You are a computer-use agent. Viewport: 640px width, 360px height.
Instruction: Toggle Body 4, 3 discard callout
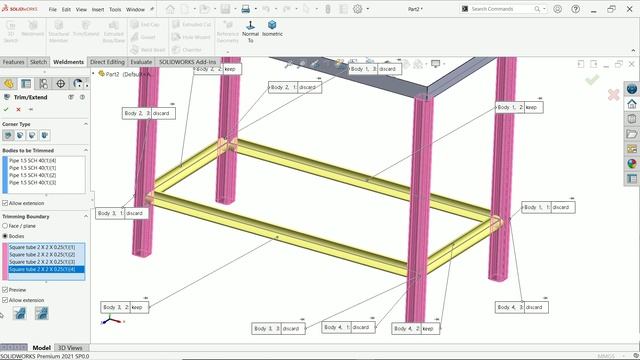coord(521,307)
